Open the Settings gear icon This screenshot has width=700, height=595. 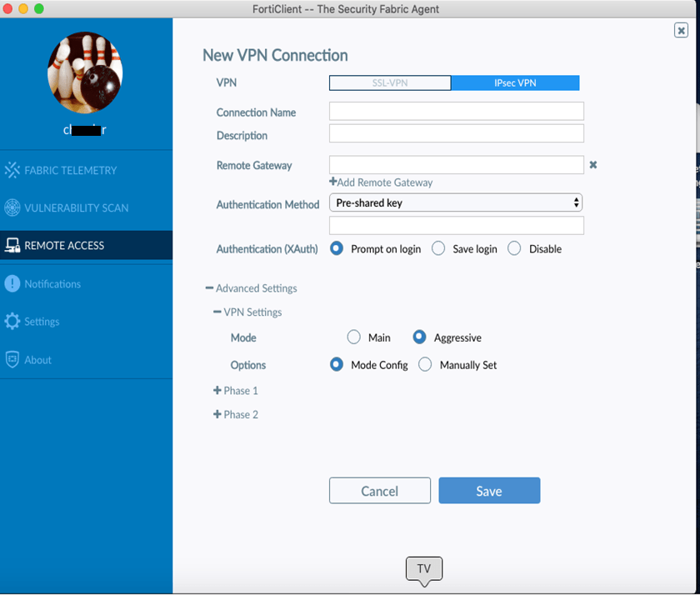pos(12,322)
